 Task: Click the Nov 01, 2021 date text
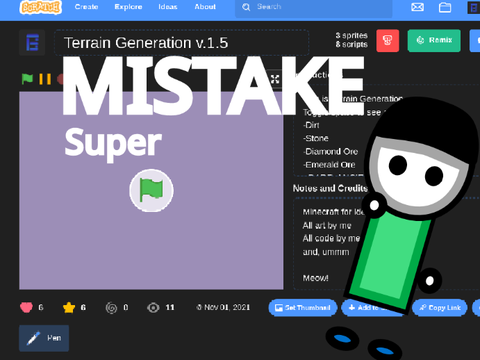[227, 307]
